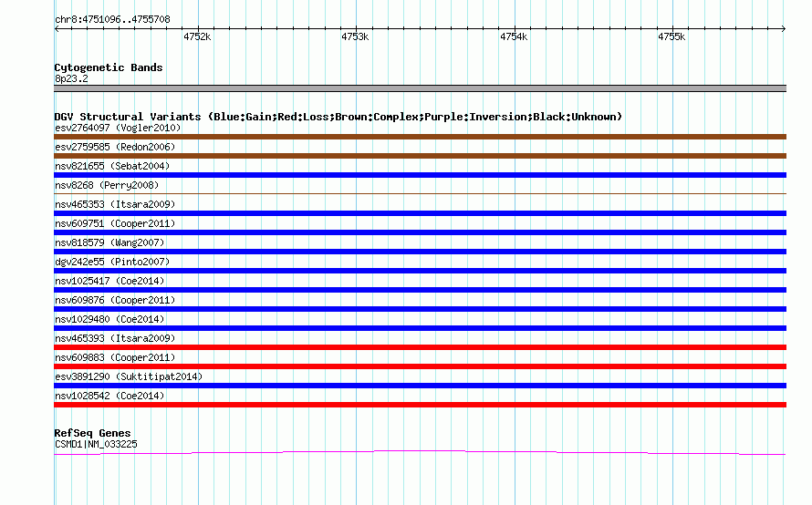This screenshot has width=812, height=505.
Task: Select variant label nsv1029480 (Coe2014)
Action: coord(109,319)
